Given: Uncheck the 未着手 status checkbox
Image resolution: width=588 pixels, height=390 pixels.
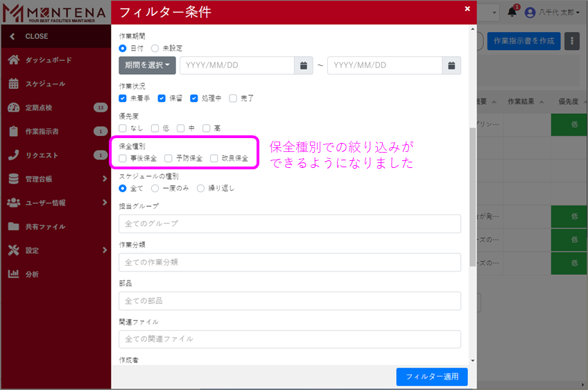Looking at the screenshot, I should click(x=123, y=99).
